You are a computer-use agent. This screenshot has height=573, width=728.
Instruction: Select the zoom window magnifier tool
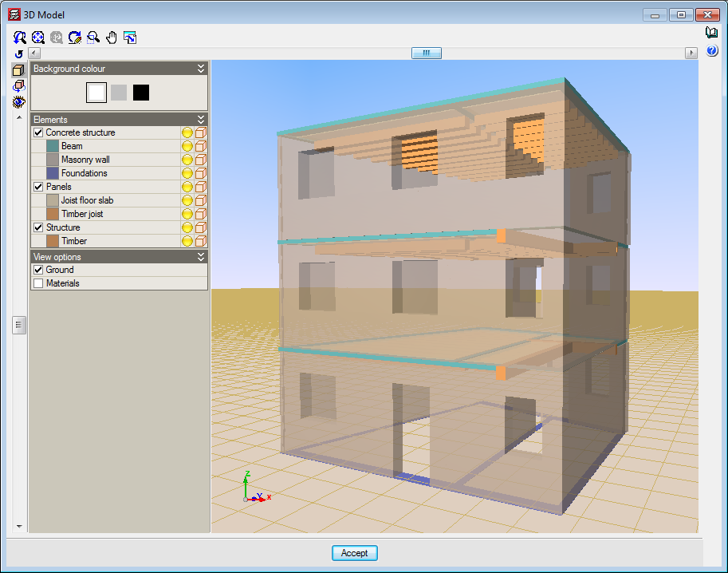[x=93, y=38]
